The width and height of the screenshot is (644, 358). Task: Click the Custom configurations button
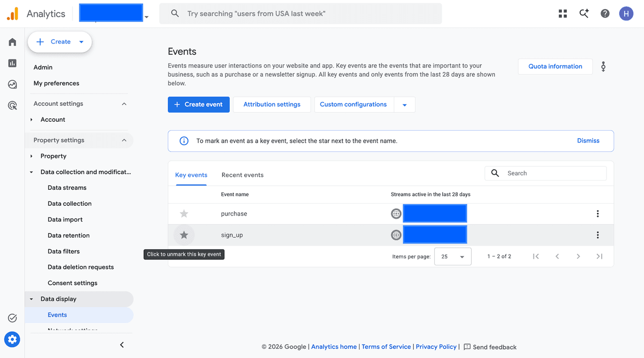(354, 105)
